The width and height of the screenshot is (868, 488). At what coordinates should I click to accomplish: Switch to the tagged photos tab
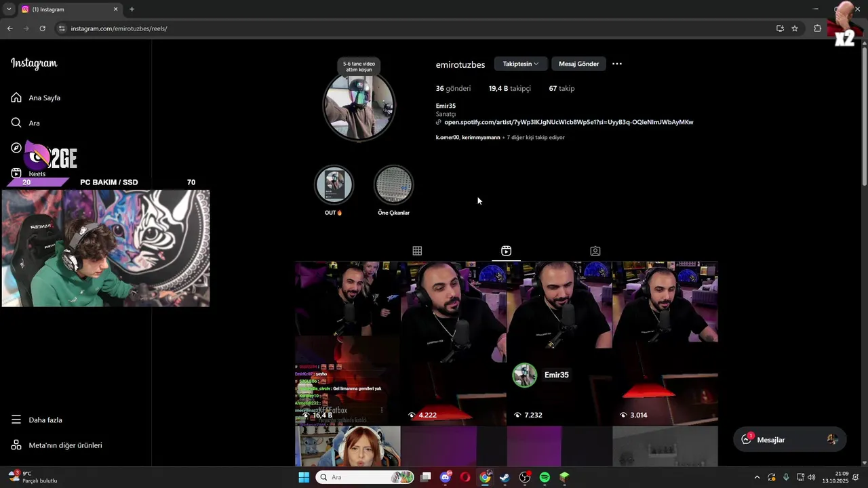tap(595, 251)
